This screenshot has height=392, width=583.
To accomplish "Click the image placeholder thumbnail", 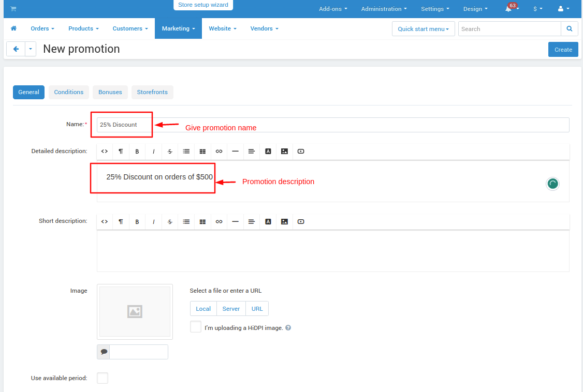I will point(135,311).
